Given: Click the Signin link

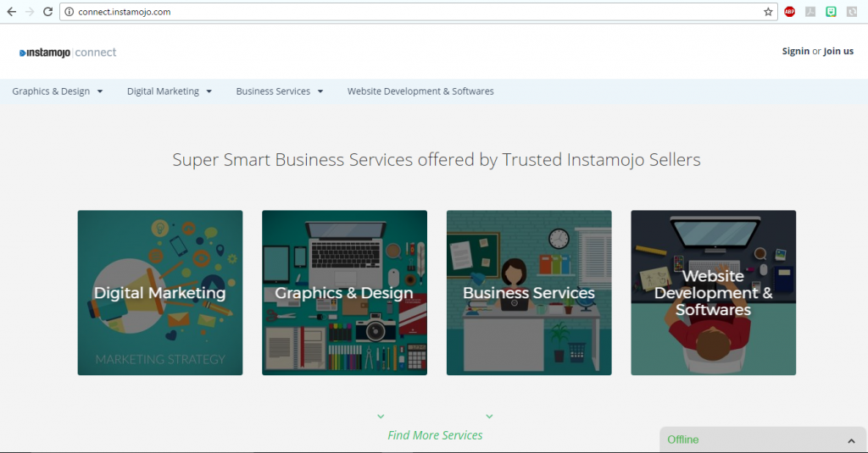Looking at the screenshot, I should click(795, 52).
